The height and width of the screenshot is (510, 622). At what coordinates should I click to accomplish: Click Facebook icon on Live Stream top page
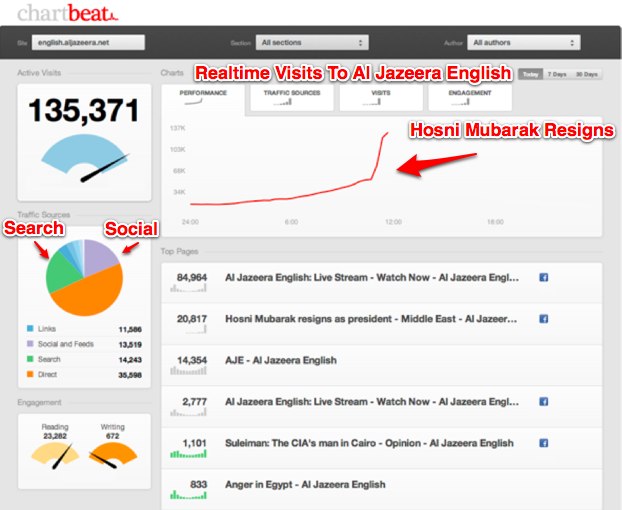[x=544, y=277]
